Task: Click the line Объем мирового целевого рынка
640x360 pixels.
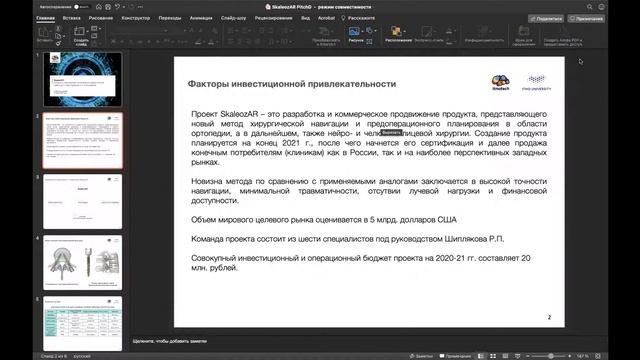Action: point(324,220)
